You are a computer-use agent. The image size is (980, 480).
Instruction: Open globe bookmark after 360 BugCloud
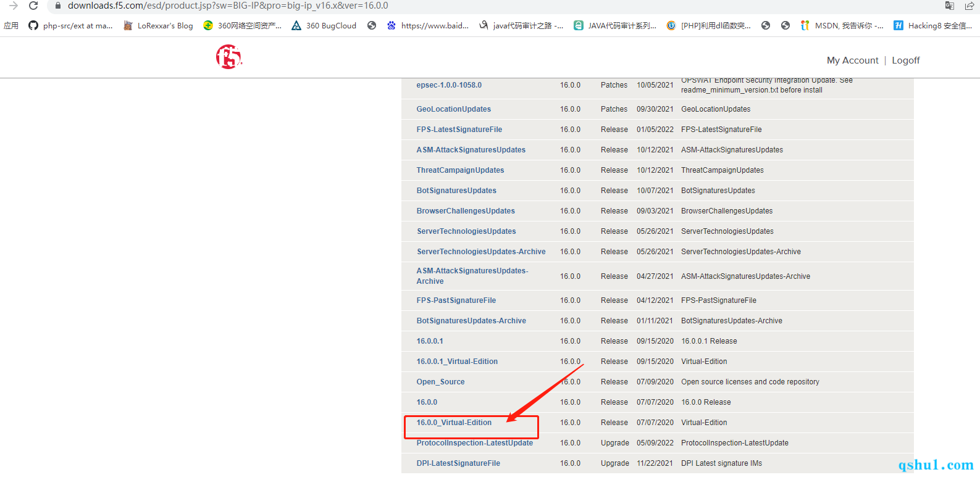tap(372, 26)
